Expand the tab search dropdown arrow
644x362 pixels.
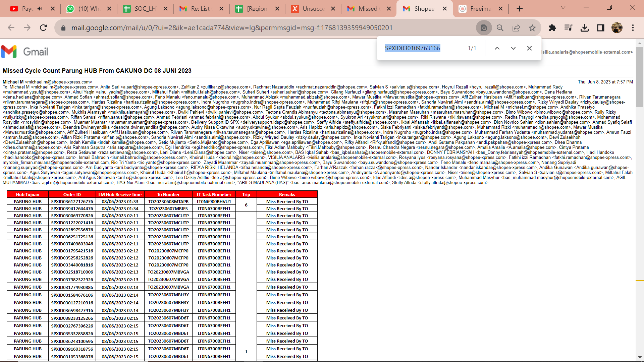(x=563, y=7)
